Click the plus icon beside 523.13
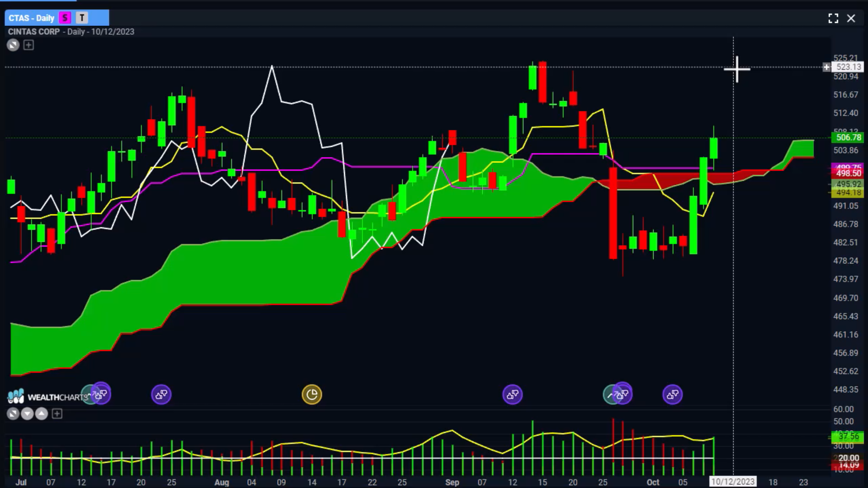The image size is (868, 488). [826, 67]
